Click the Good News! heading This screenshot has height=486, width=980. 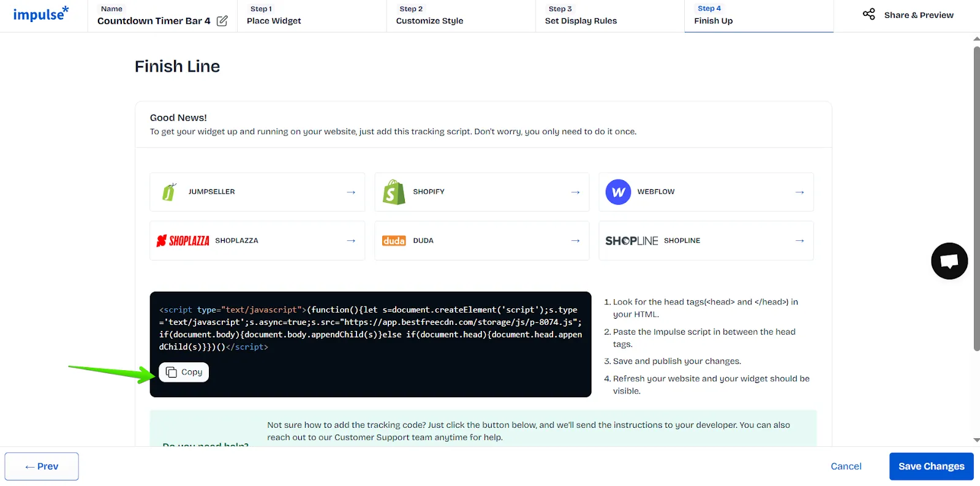tap(178, 118)
